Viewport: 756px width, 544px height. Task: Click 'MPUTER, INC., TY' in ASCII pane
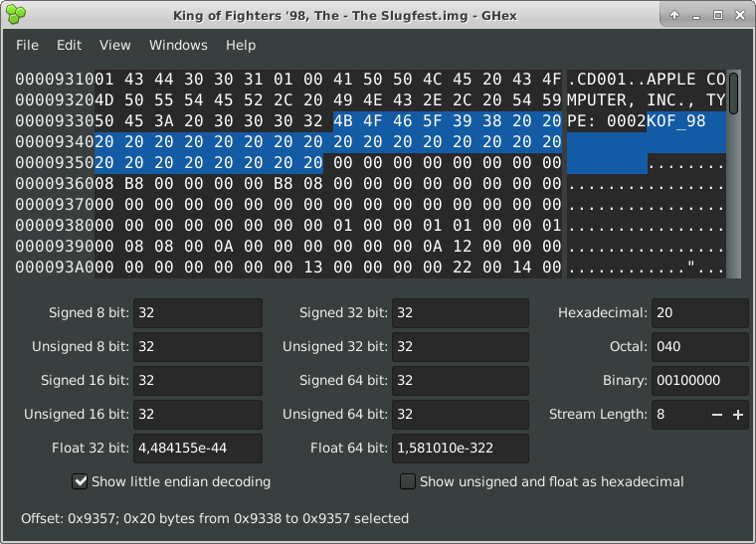pyautogui.click(x=646, y=100)
